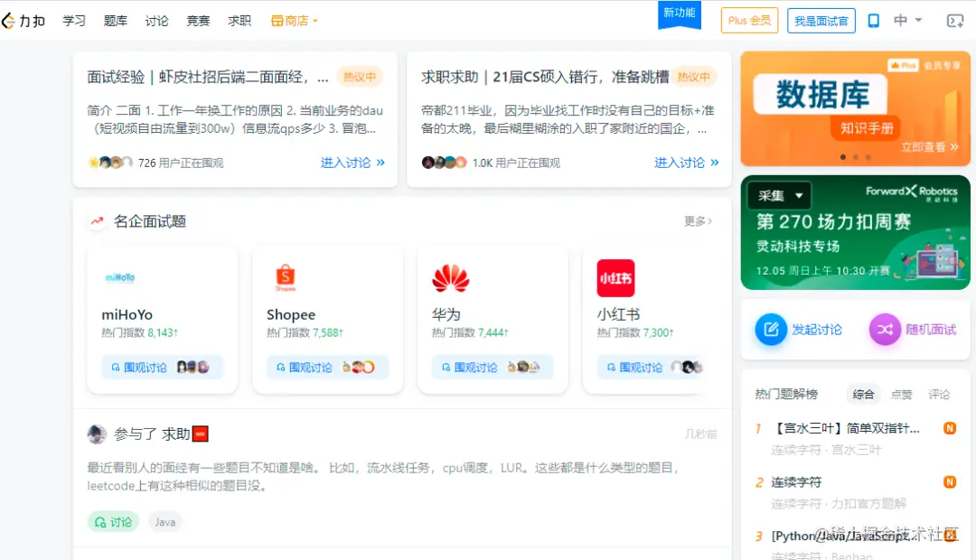The height and width of the screenshot is (560, 976).
Task: Select the Huawei logo on the company card
Action: [x=450, y=276]
